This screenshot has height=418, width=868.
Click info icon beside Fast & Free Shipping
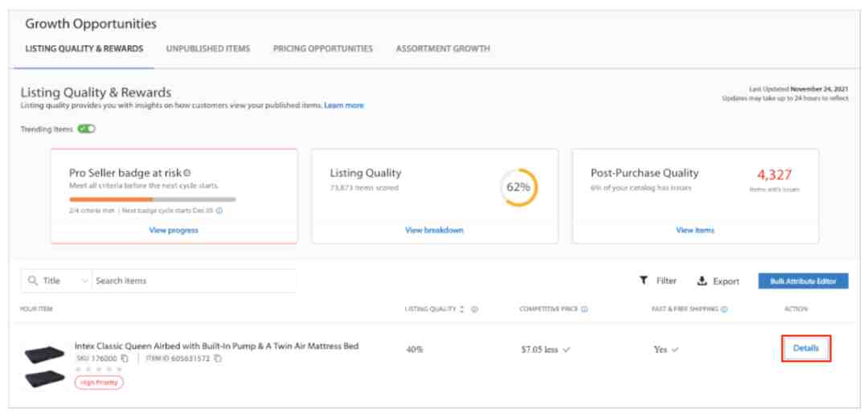[724, 309]
